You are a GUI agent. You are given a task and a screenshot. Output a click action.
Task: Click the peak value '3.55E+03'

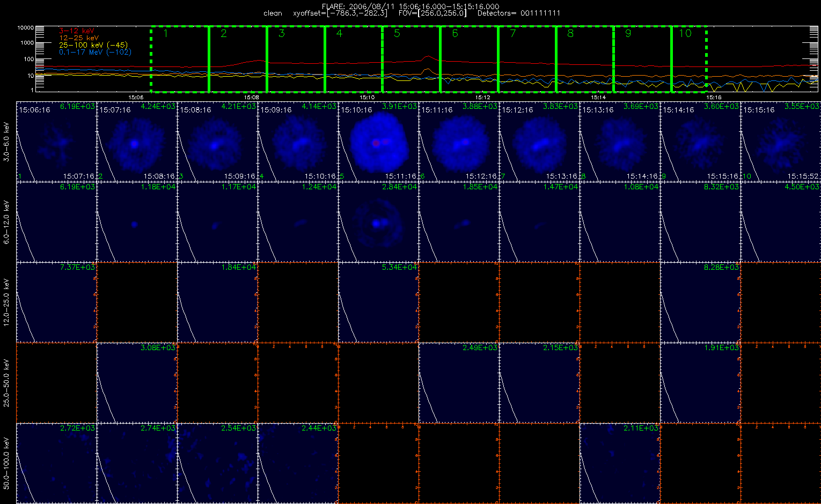pyautogui.click(x=802, y=107)
